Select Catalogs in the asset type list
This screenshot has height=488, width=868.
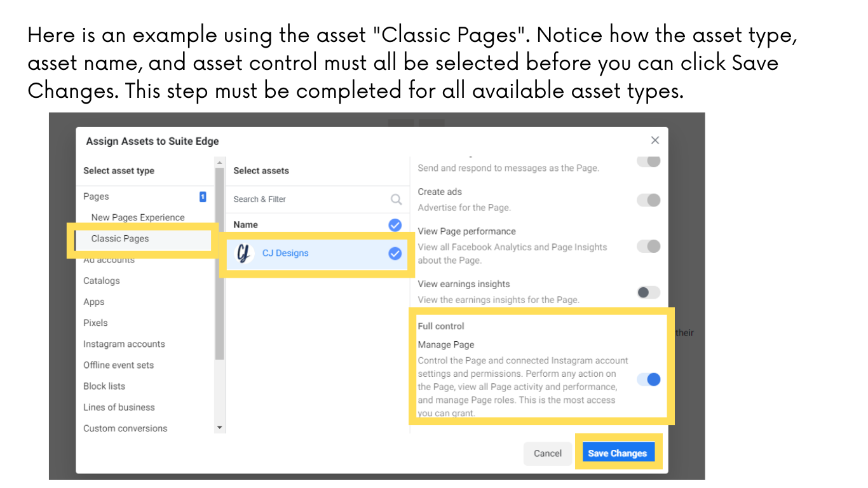coord(102,281)
